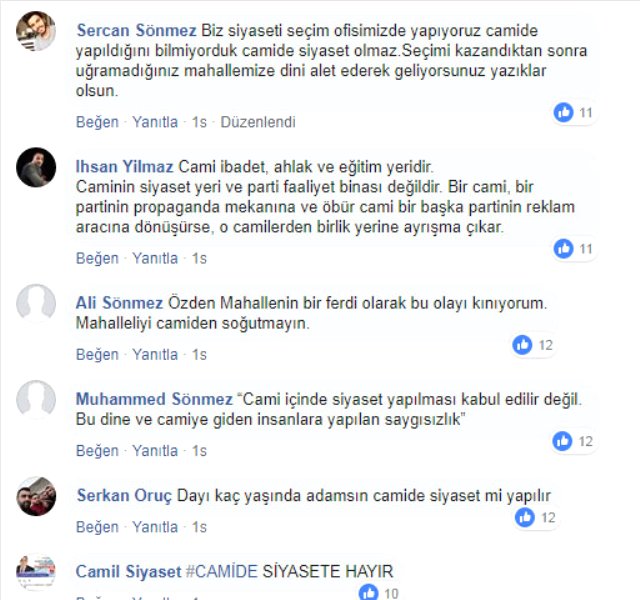
Task: Click Serkan Oruç's profile photo
Action: 36,496
